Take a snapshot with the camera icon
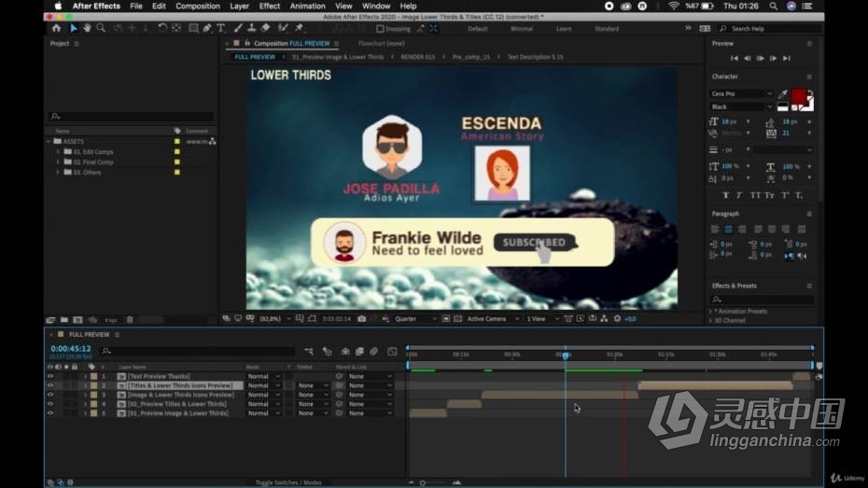The image size is (868, 488). coord(361,319)
